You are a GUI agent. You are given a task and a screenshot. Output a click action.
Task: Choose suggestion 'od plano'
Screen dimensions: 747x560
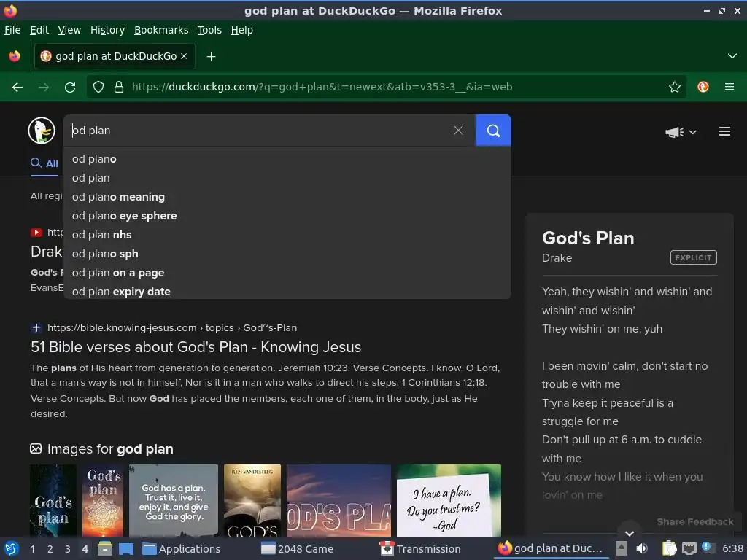[x=287, y=159]
